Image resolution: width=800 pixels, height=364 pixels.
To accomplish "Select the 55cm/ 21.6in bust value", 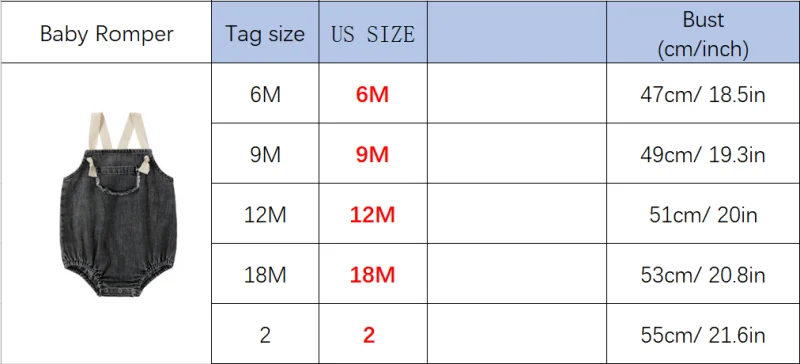I will point(703,335).
